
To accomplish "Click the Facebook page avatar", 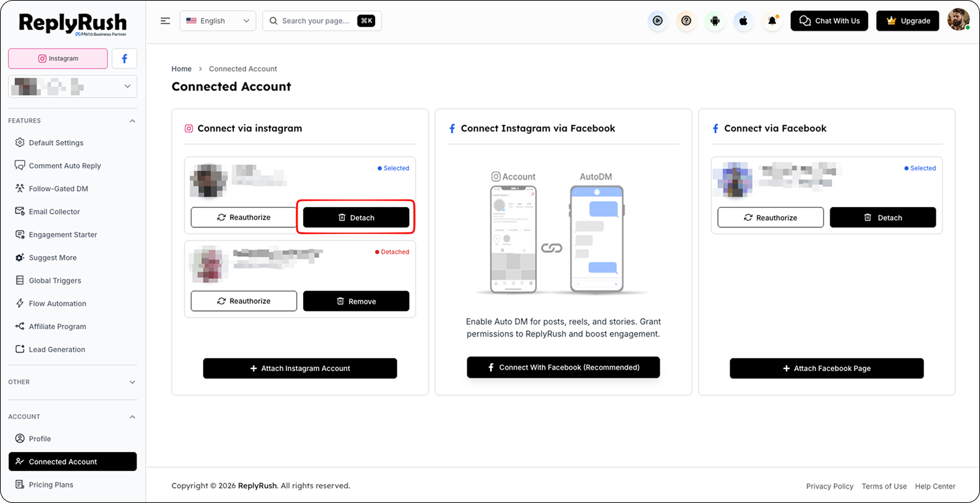I will click(734, 180).
